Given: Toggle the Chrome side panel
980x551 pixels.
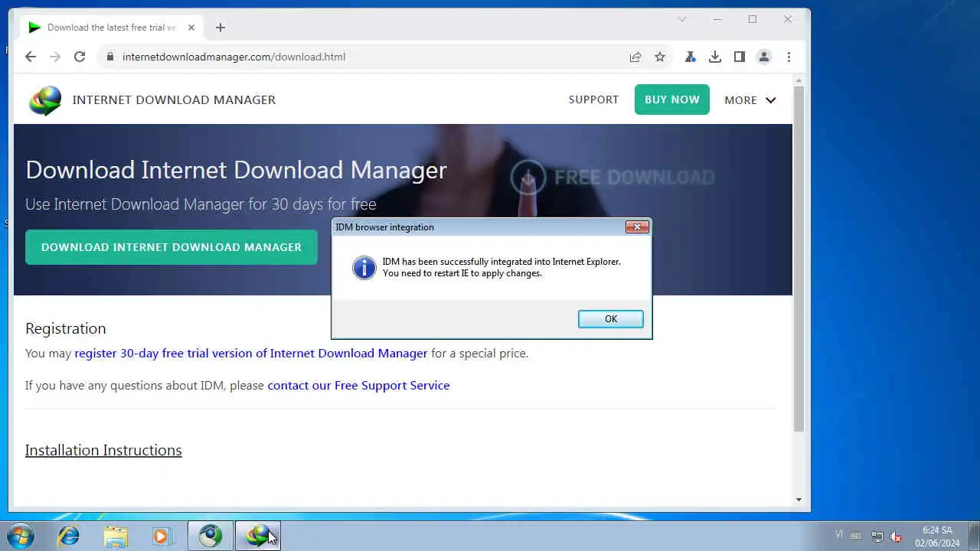Looking at the screenshot, I should 740,57.
